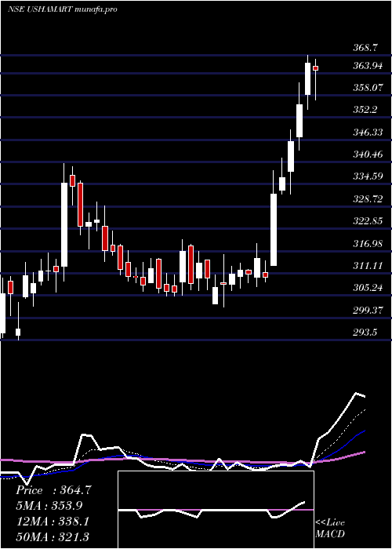
Task: Click the 358.07 price axis label
Action: (x=367, y=88)
